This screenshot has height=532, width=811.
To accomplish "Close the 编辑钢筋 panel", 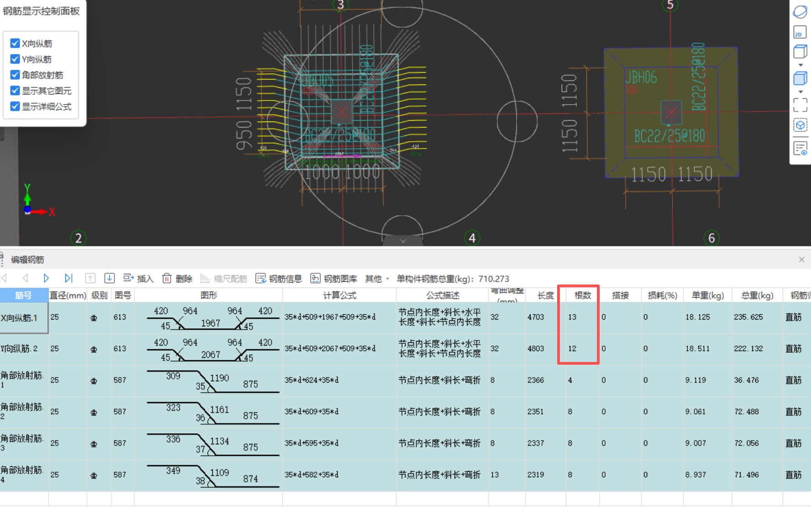I will [x=801, y=260].
